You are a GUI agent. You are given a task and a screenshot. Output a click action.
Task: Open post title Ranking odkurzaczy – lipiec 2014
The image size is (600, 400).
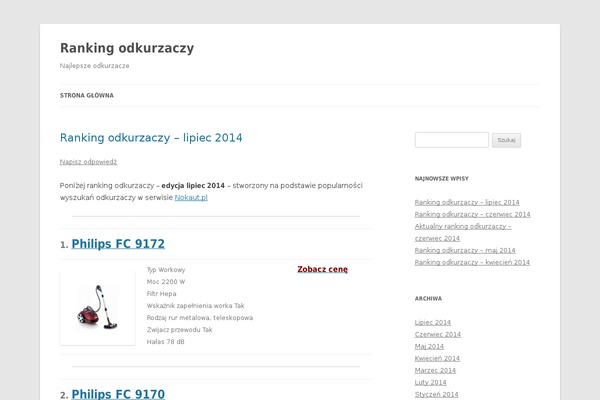151,138
